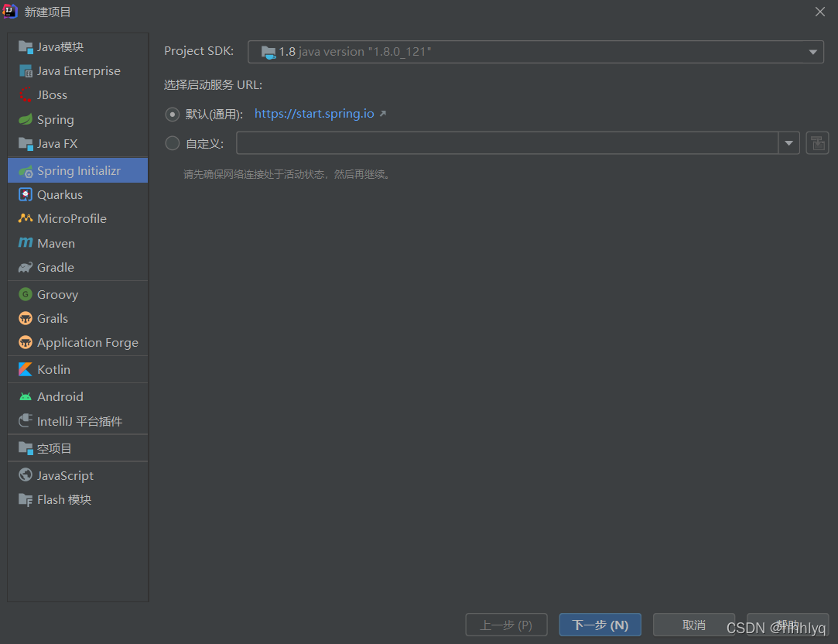The height and width of the screenshot is (644, 838).
Task: Select Flash 模块 label in list
Action: click(64, 500)
